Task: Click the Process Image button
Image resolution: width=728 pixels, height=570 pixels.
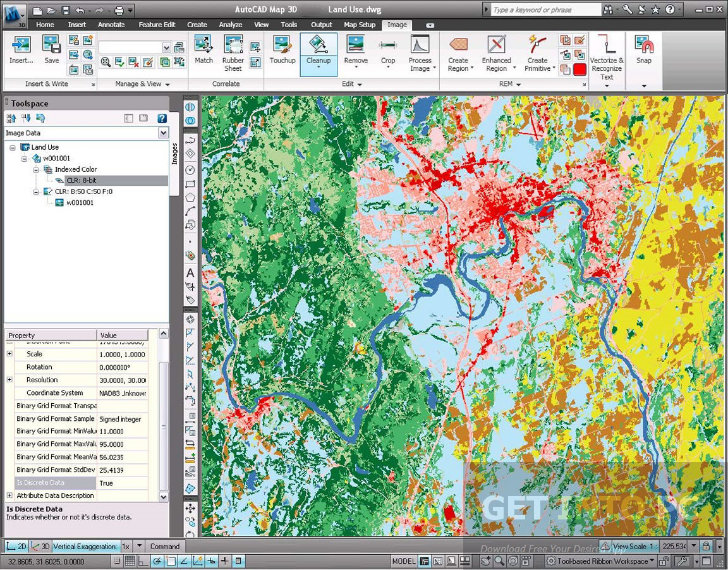Action: 423,53
